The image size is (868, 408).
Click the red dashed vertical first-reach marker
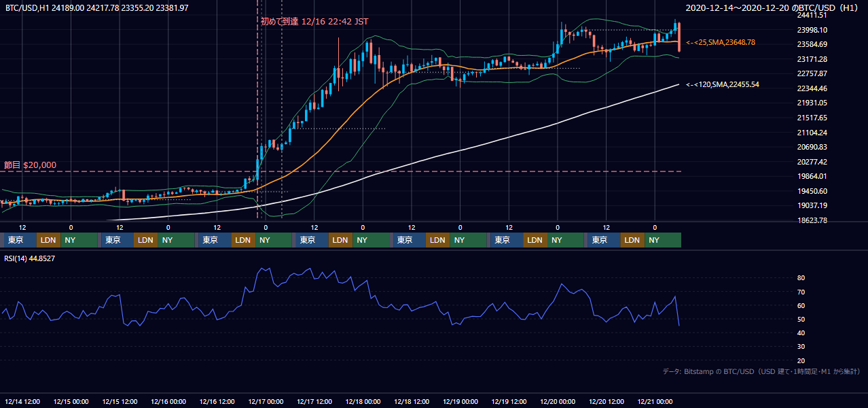tap(257, 109)
